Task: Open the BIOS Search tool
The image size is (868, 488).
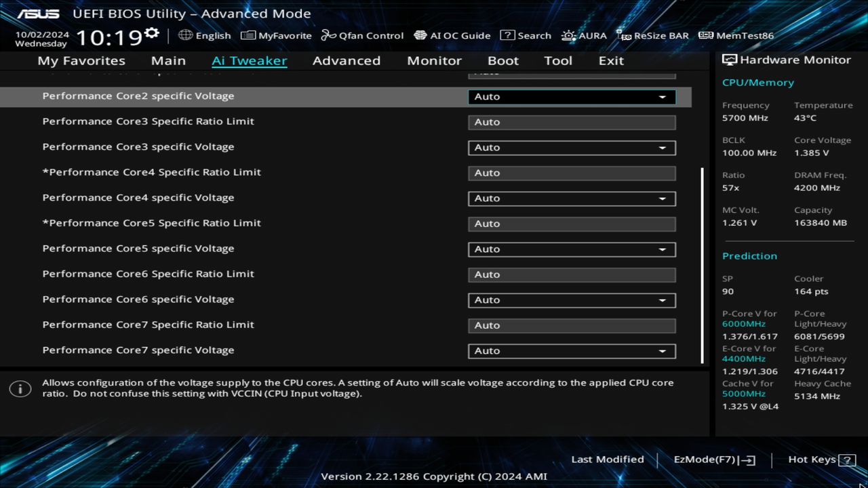Action: click(526, 35)
